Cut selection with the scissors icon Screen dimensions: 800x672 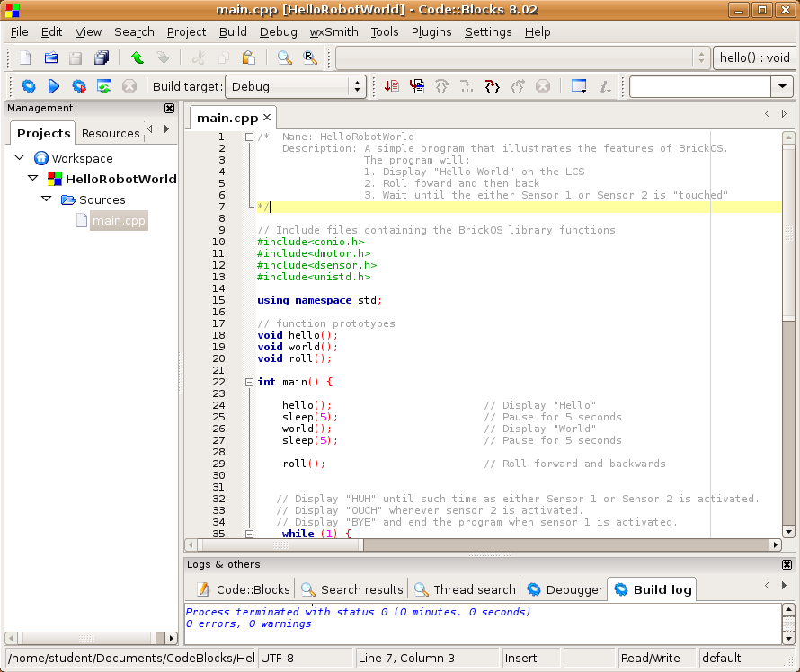tap(199, 57)
